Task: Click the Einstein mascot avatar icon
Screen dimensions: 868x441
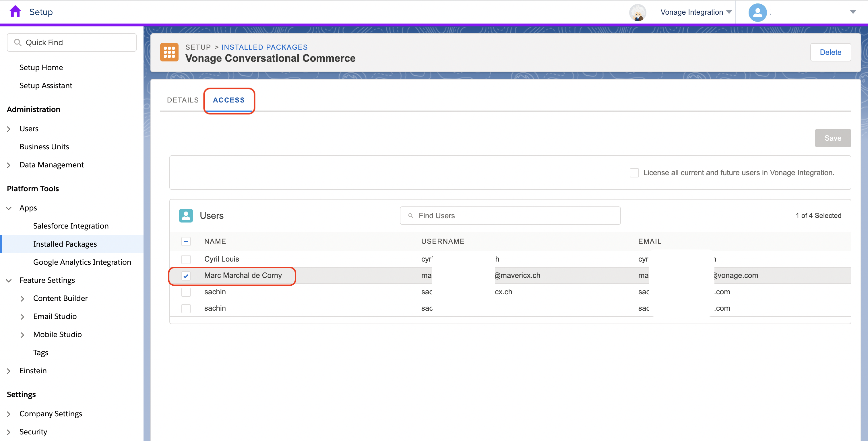Action: [x=638, y=12]
